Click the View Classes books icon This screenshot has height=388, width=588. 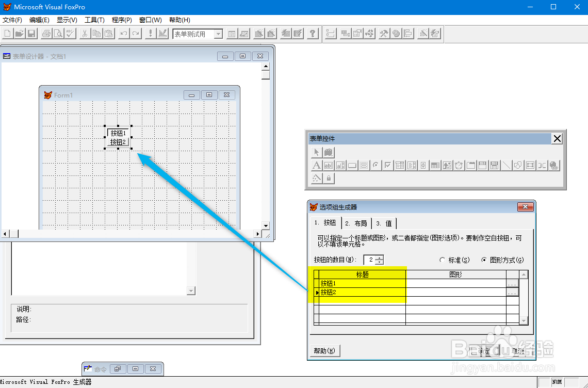click(329, 152)
